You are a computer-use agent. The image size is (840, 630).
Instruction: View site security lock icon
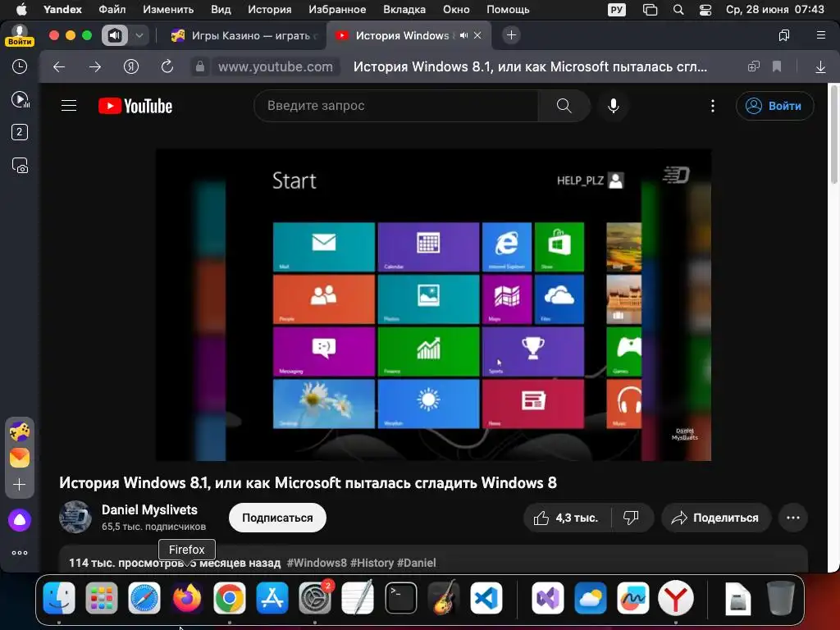pos(200,66)
